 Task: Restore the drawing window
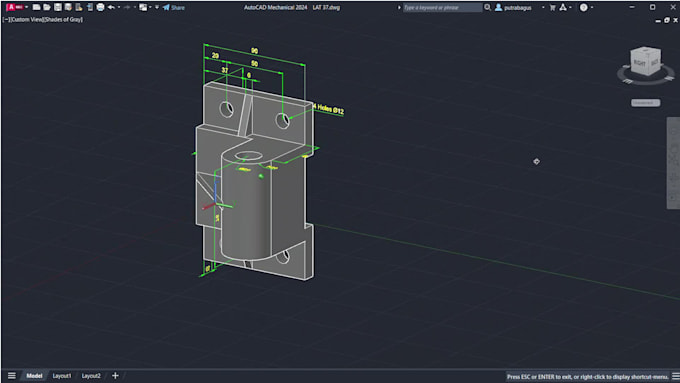point(667,20)
